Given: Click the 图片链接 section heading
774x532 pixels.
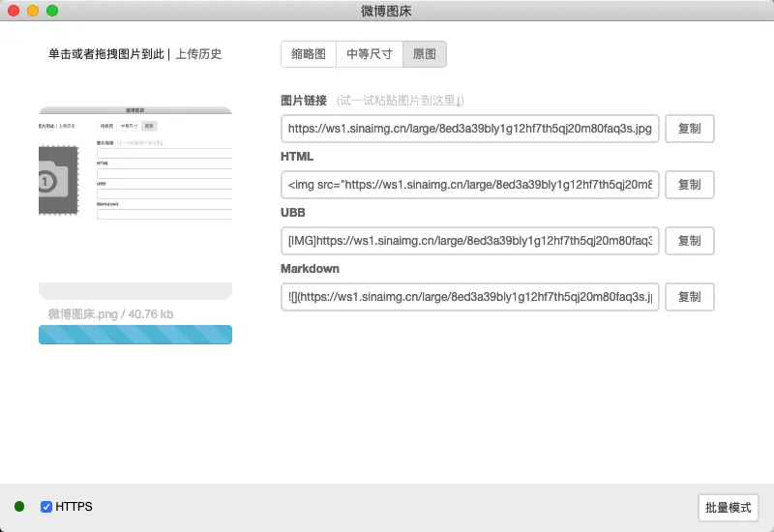Looking at the screenshot, I should (x=304, y=101).
